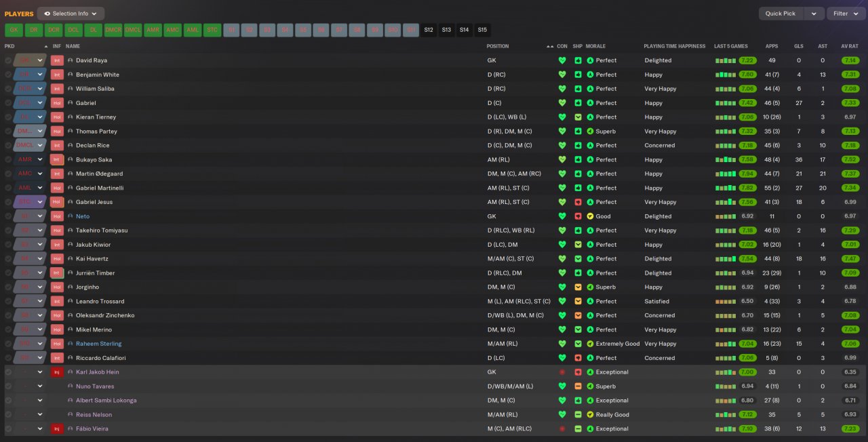The width and height of the screenshot is (868, 442).
Task: Click Reiss Nelson's sharpness icon
Action: [578, 415]
